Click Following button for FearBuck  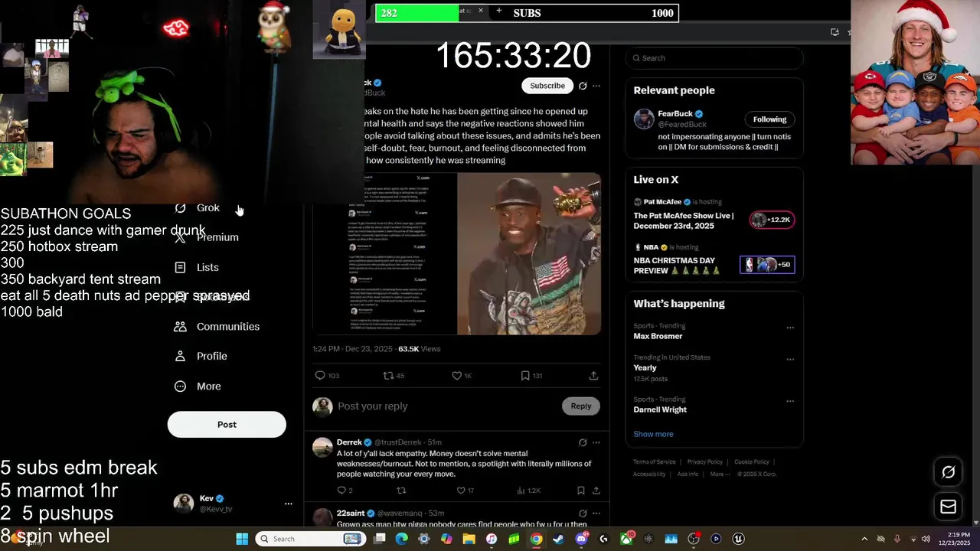[769, 119]
